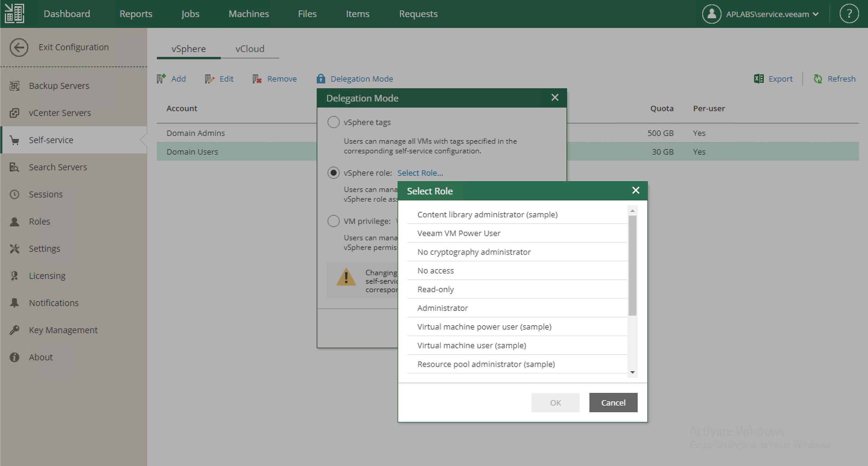
Task: Click Exit Configuration label
Action: tap(74, 47)
